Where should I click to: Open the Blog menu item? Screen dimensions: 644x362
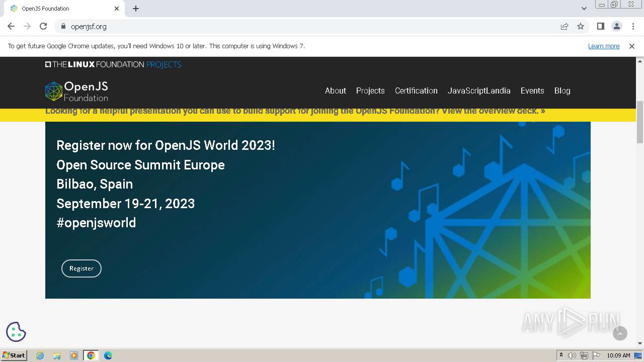click(562, 90)
